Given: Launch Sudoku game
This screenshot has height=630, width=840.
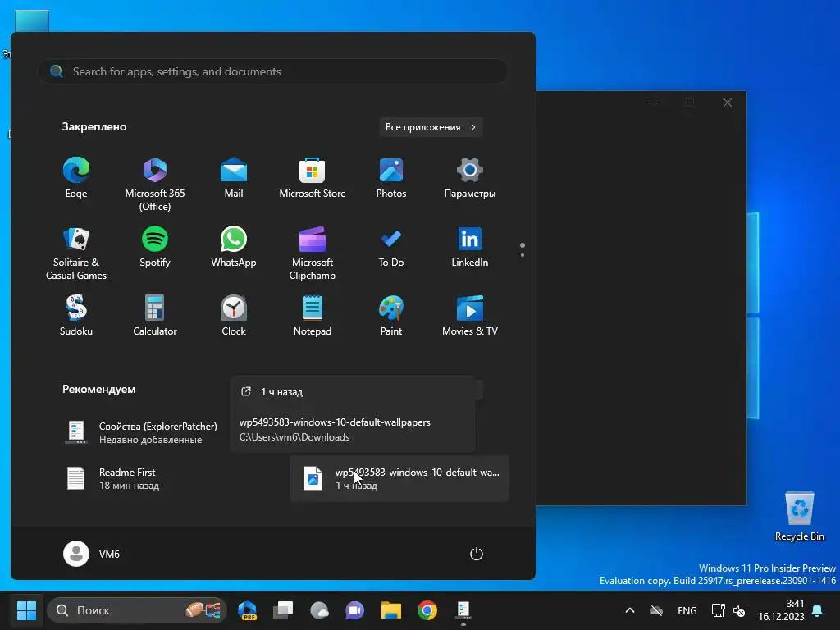Looking at the screenshot, I should tap(76, 316).
